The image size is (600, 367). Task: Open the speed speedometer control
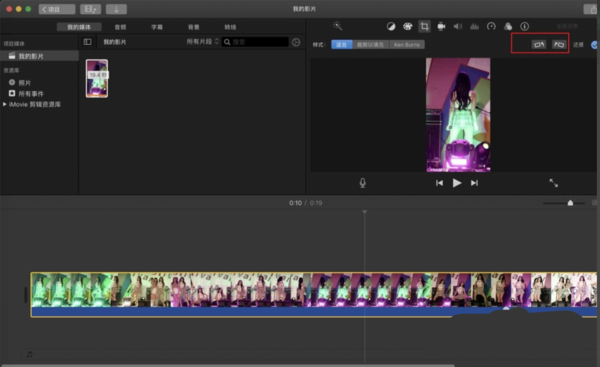pos(491,26)
